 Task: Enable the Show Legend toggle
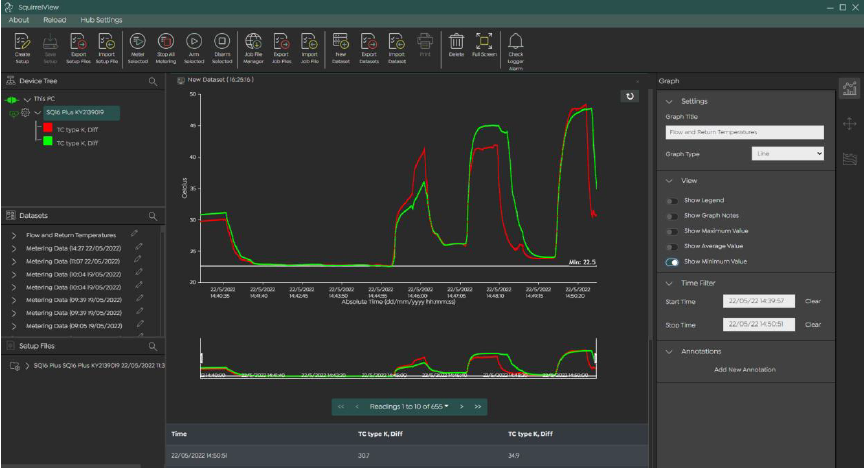coord(672,201)
